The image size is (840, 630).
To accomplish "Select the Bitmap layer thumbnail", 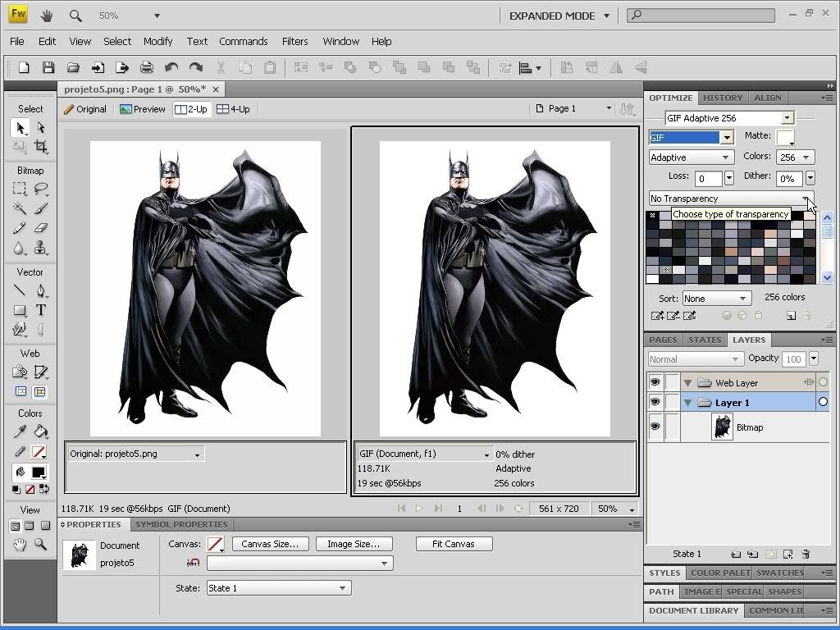I will tap(722, 427).
